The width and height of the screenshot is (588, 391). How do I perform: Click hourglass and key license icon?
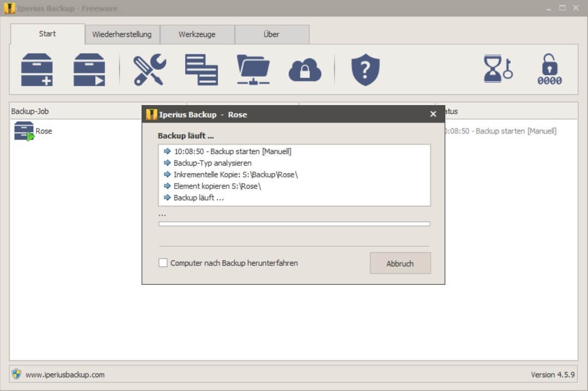[x=498, y=69]
